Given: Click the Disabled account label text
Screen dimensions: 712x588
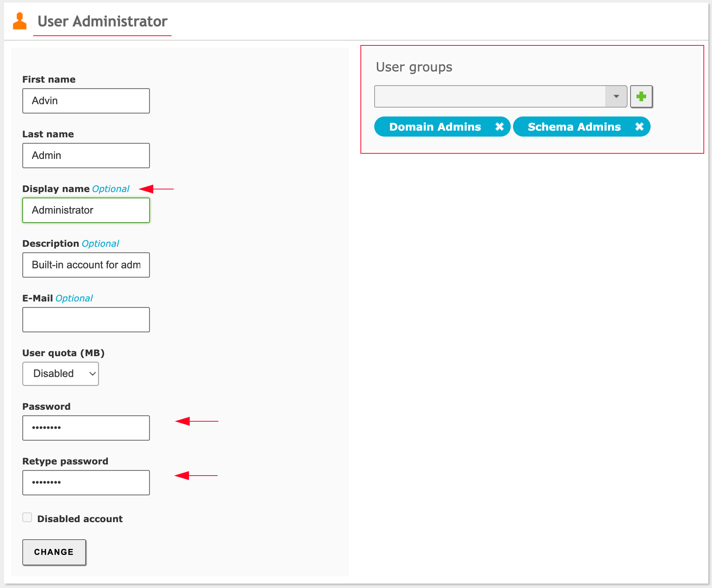Looking at the screenshot, I should (x=80, y=519).
